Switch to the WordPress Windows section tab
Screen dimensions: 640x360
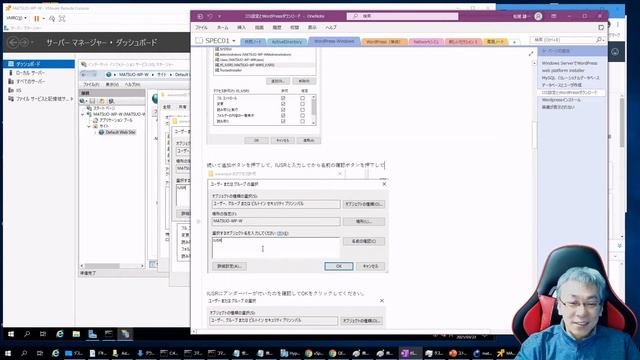tap(334, 41)
